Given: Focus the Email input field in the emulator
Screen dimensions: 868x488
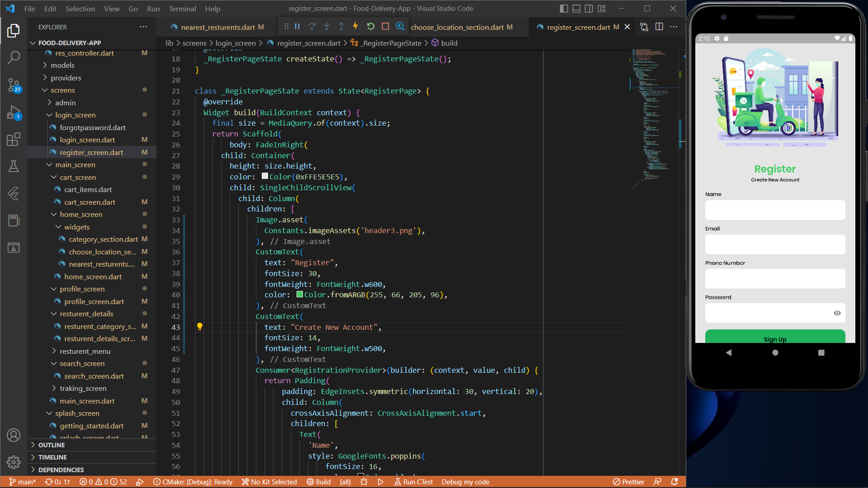Looking at the screenshot, I should point(774,244).
